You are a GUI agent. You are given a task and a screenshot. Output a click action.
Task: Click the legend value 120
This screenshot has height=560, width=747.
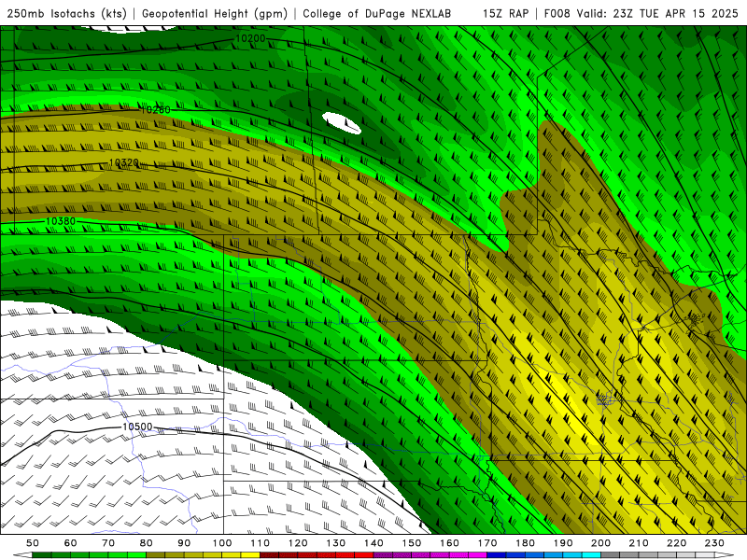(298, 543)
